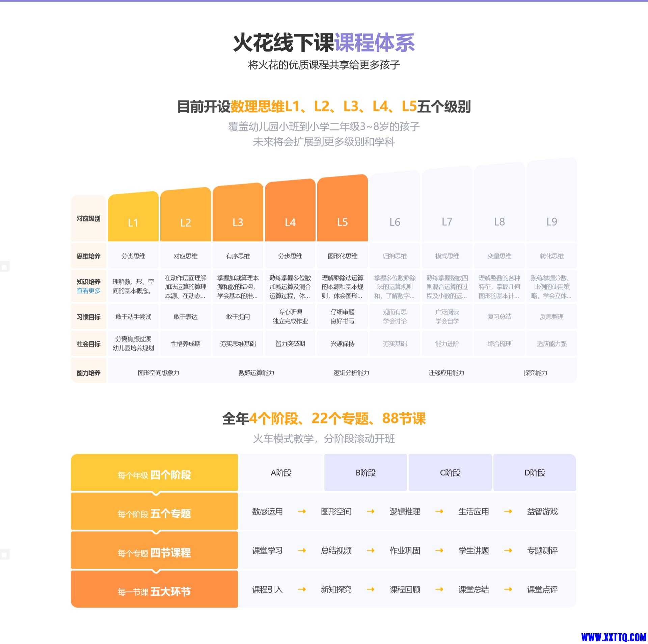Click the 分步思维 cell
The image size is (648, 644).
point(290,256)
